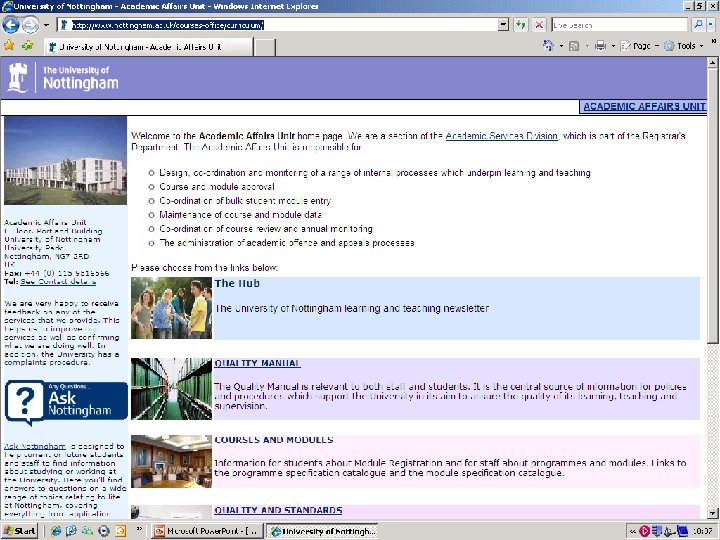The width and height of the screenshot is (720, 540).
Task: Click the vertical scrollbar thumb
Action: 712,206
